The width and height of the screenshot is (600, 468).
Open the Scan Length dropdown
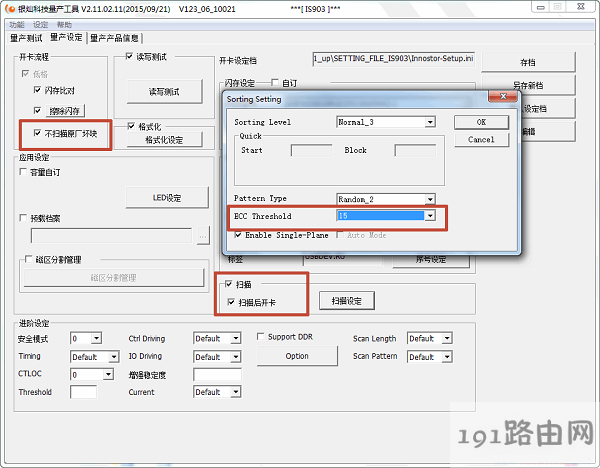click(x=447, y=338)
